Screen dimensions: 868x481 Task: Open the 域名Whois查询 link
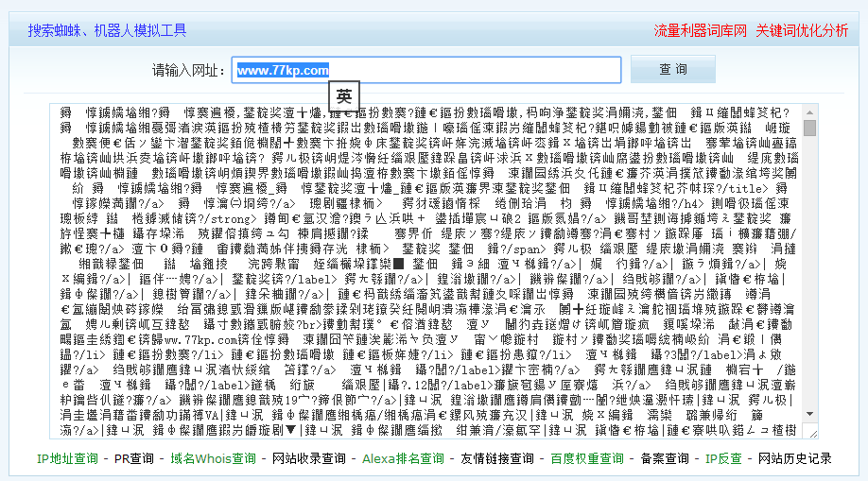(213, 458)
